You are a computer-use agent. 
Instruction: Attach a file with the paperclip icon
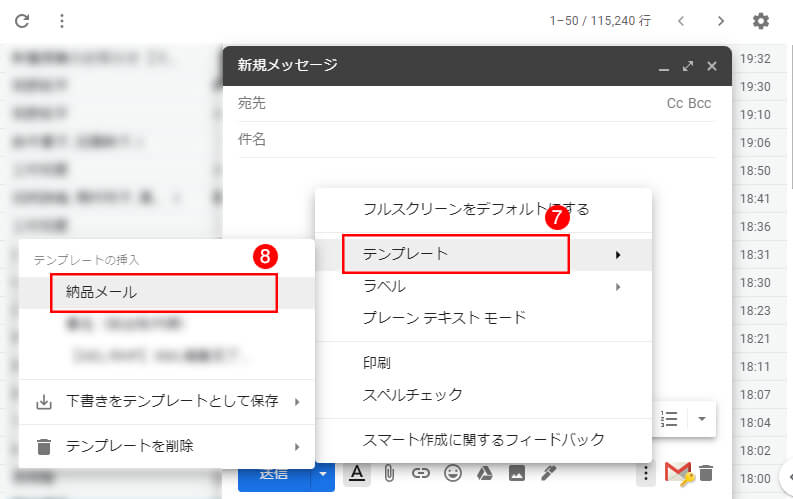pyautogui.click(x=389, y=473)
